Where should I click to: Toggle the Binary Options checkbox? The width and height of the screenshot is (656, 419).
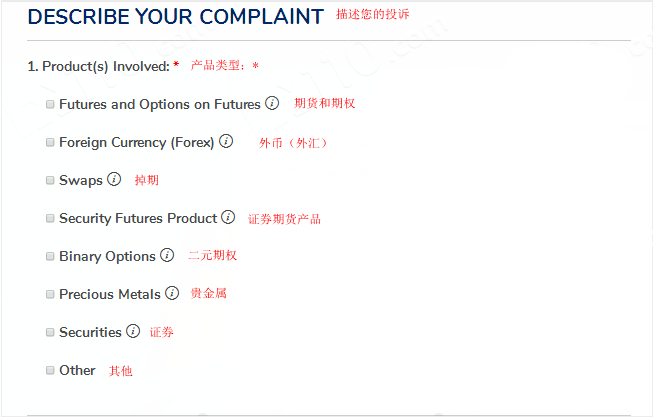pos(50,256)
